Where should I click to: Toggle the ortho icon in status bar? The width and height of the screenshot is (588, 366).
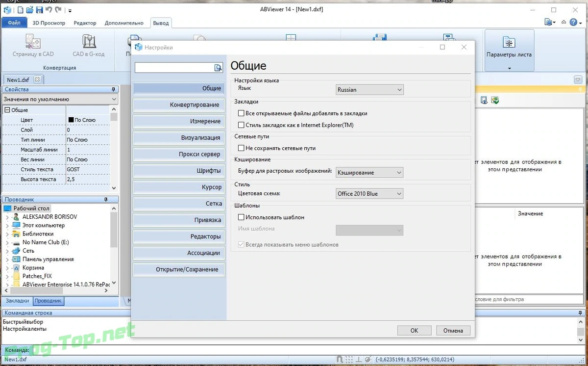click(358, 360)
